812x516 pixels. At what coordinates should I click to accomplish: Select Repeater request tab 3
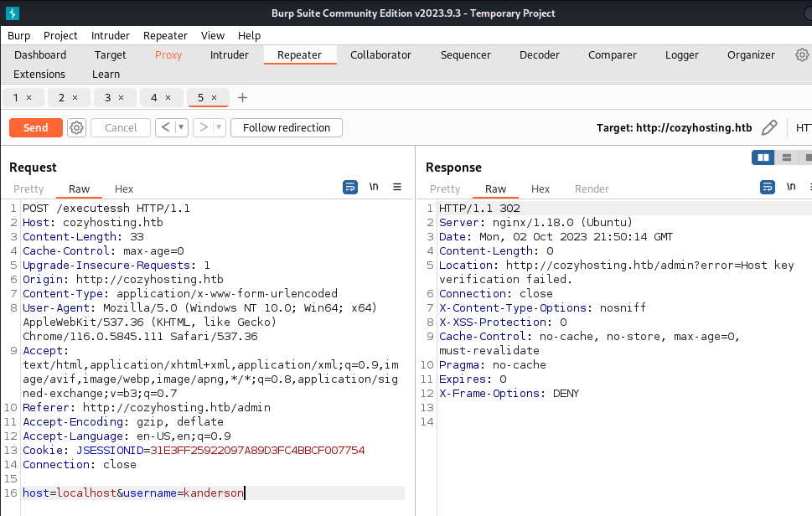pyautogui.click(x=108, y=98)
